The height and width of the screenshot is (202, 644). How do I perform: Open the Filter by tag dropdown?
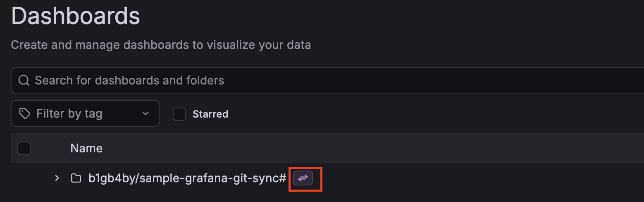click(85, 113)
